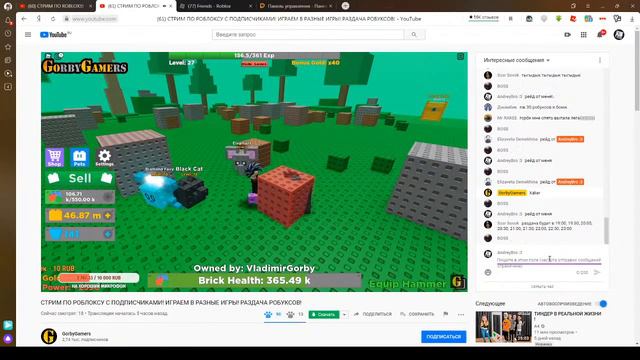Open the Shop cart icon in game
The height and width of the screenshot is (360, 640).
pyautogui.click(x=54, y=158)
